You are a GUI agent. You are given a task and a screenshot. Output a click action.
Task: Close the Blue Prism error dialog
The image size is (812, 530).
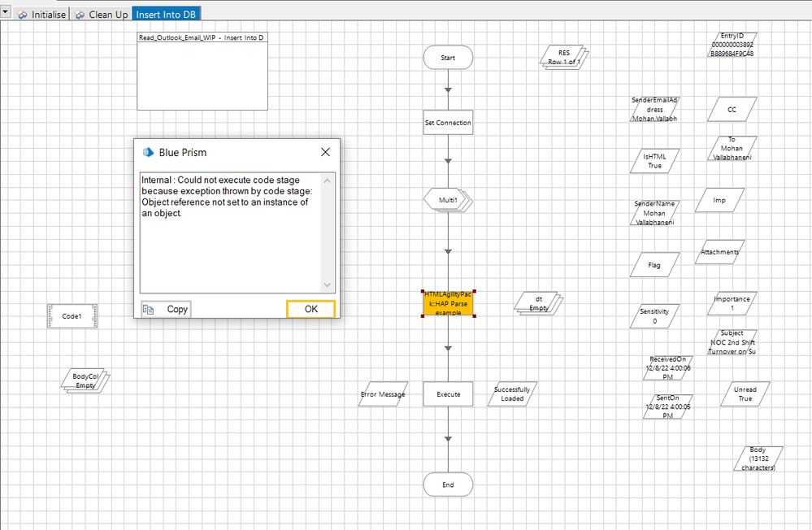click(325, 152)
